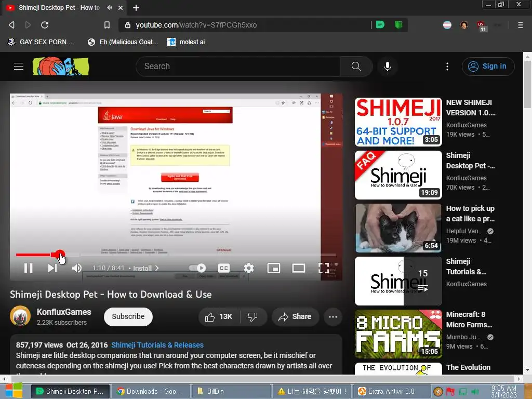
Task: Go to YouTube home via logo
Action: coord(61,66)
